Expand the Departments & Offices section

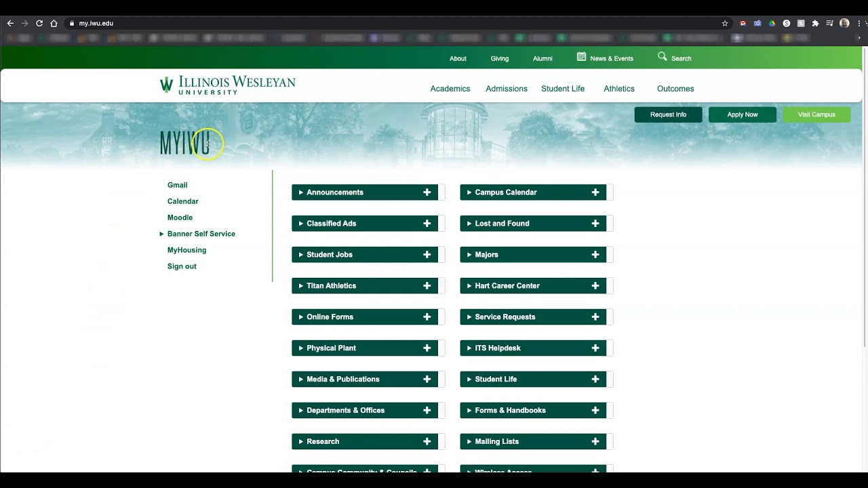coord(365,411)
